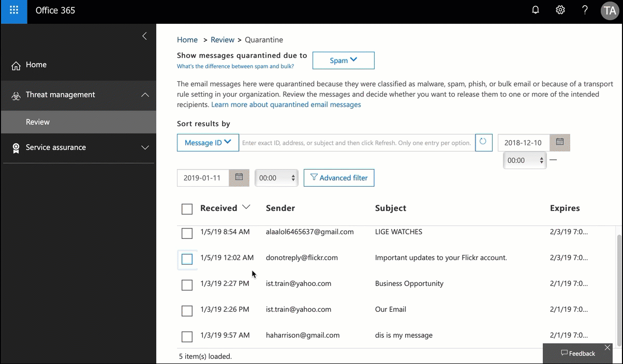The height and width of the screenshot is (364, 623).
Task: Click the 2018-12-10 start date field
Action: pos(524,143)
